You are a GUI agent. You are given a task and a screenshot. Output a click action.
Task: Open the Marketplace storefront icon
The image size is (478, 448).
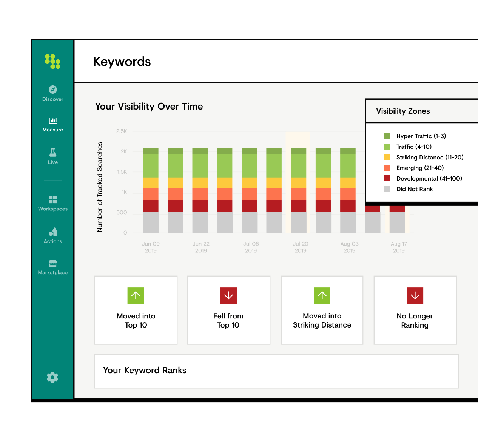53,263
